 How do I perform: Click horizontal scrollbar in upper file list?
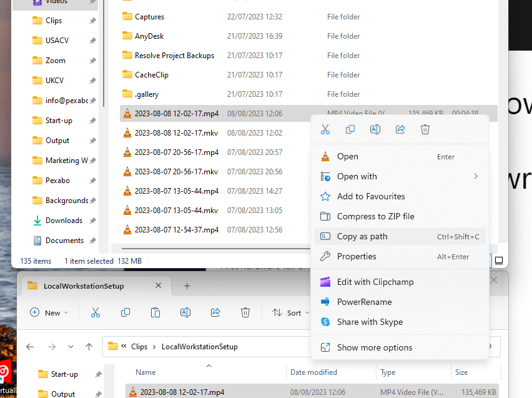[x=216, y=249]
